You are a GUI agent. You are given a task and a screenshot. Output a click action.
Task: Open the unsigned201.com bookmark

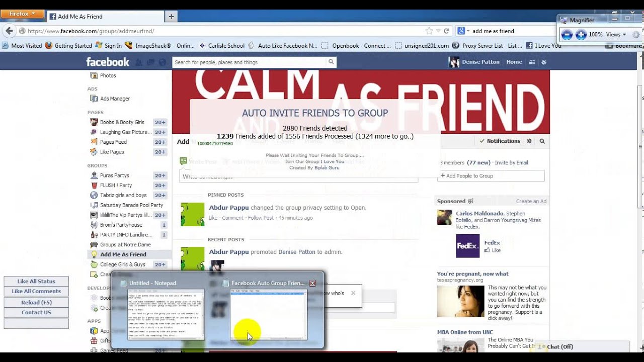click(x=422, y=45)
